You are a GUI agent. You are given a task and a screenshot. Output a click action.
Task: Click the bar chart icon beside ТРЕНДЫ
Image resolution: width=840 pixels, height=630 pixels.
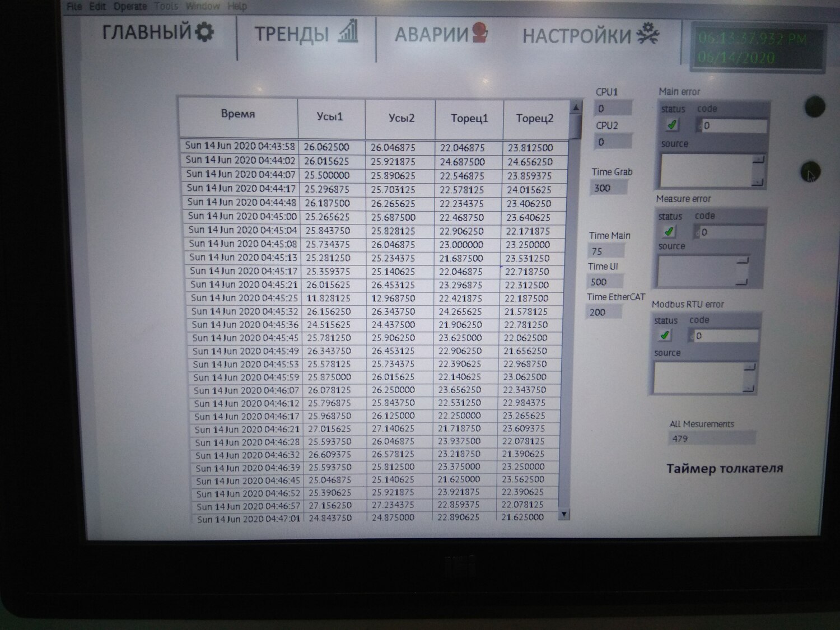tap(348, 31)
